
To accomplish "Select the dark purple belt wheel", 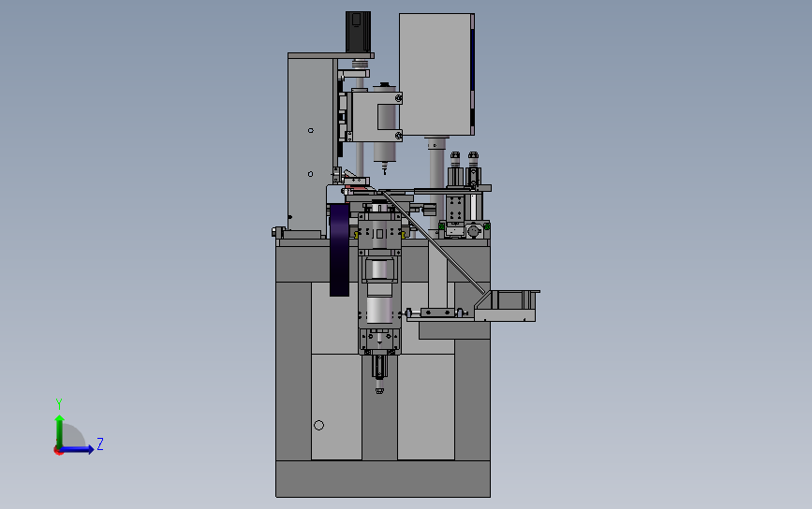I will [x=339, y=250].
